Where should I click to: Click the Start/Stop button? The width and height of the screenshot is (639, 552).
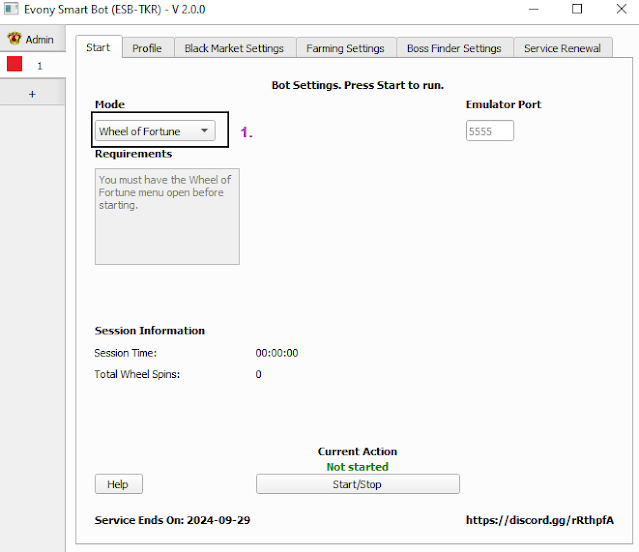358,484
